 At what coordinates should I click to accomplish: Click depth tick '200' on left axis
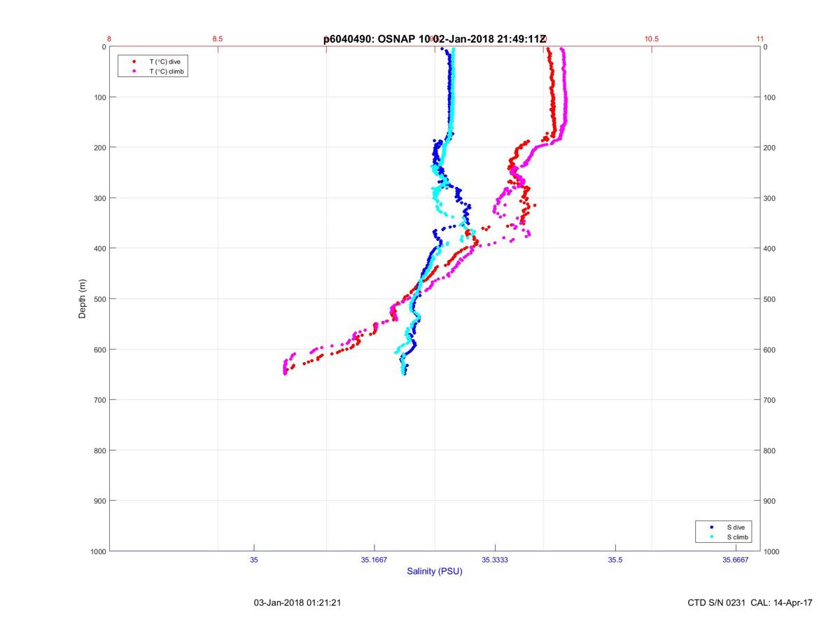(x=99, y=148)
